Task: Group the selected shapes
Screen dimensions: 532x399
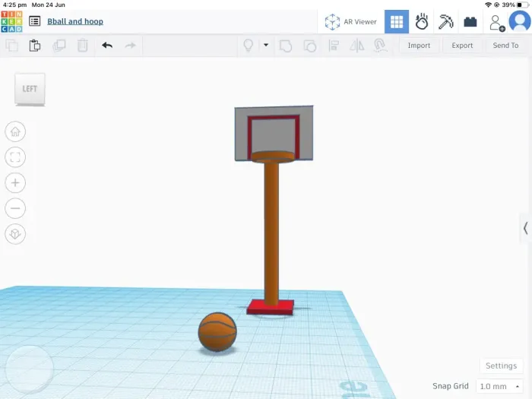Action: (285, 46)
